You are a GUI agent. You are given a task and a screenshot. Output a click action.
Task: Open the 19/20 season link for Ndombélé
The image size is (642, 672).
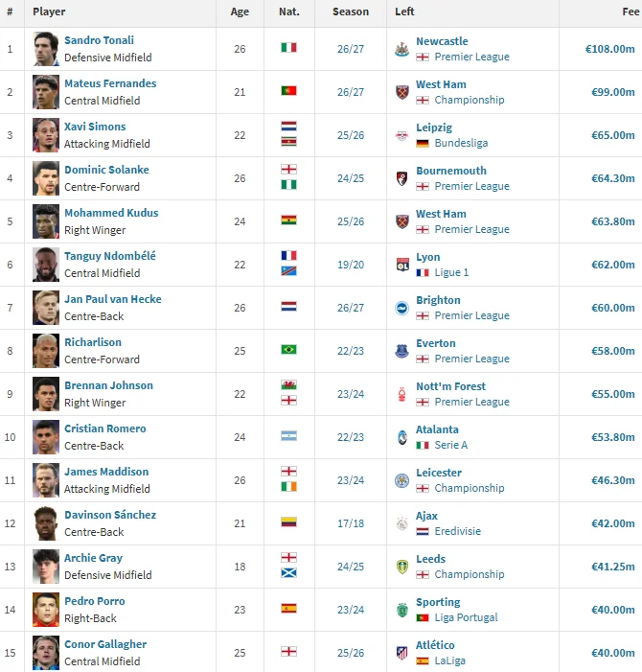click(351, 265)
